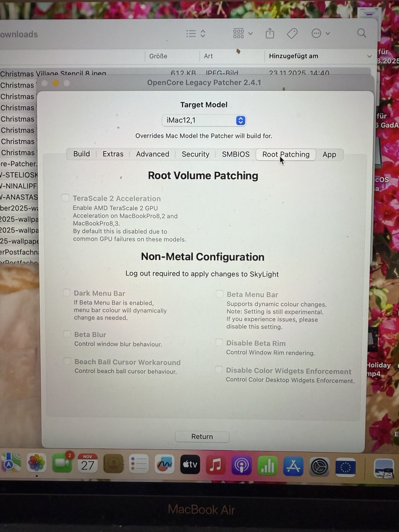Click the EU flag app in Dock
The width and height of the screenshot is (399, 532).
[x=345, y=467]
